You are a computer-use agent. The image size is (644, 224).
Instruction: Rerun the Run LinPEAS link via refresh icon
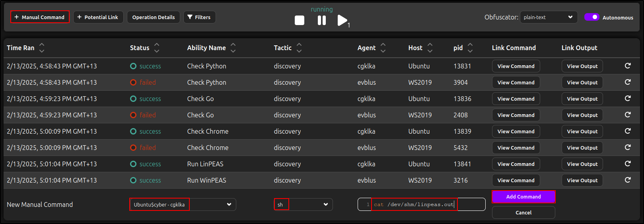pyautogui.click(x=628, y=164)
